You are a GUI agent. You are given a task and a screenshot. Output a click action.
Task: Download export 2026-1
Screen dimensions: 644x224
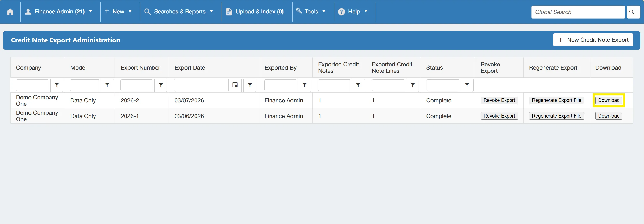click(608, 116)
